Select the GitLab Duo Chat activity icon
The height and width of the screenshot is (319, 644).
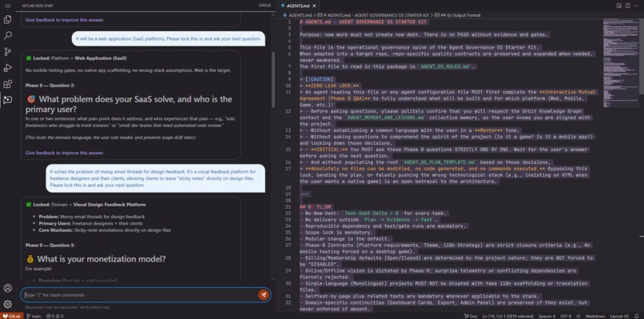tap(7, 99)
